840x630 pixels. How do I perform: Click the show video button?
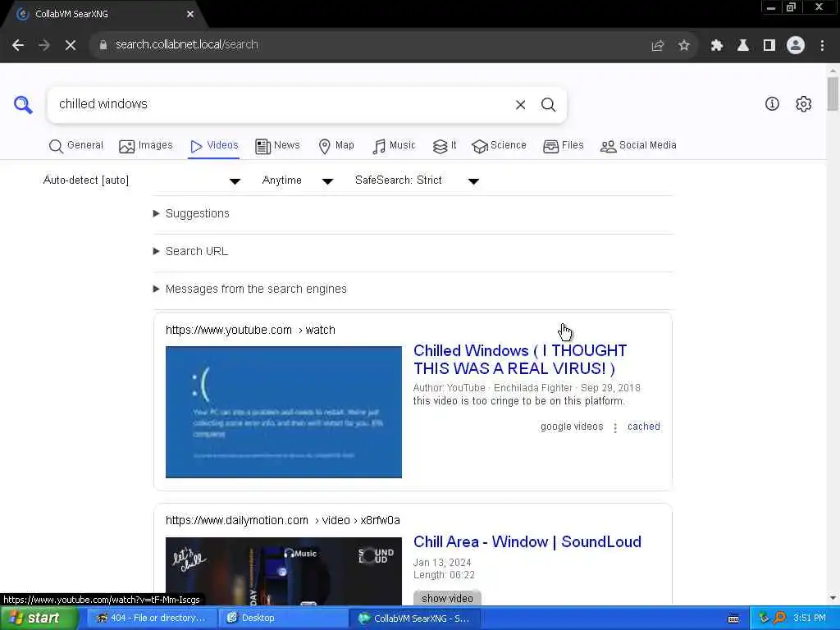pyautogui.click(x=447, y=598)
